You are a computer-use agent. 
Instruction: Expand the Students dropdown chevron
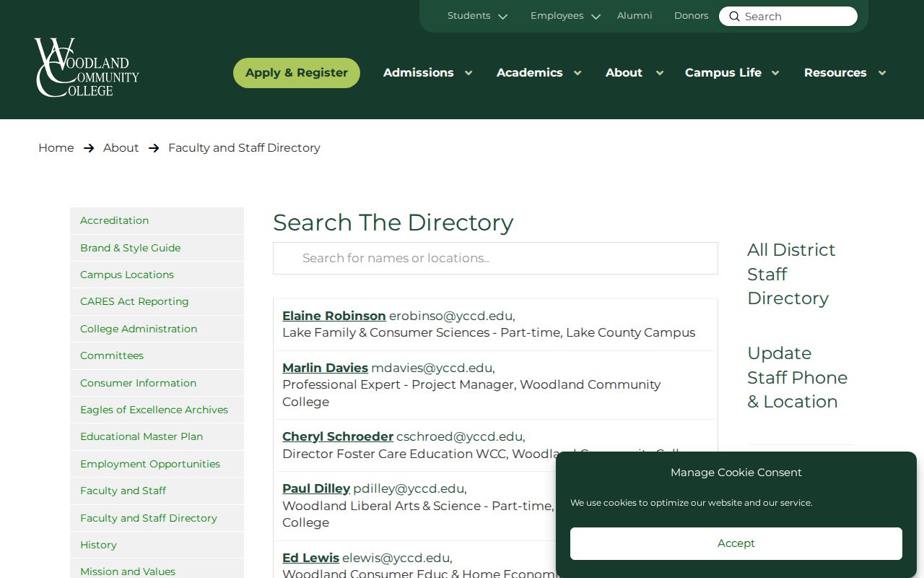503,17
